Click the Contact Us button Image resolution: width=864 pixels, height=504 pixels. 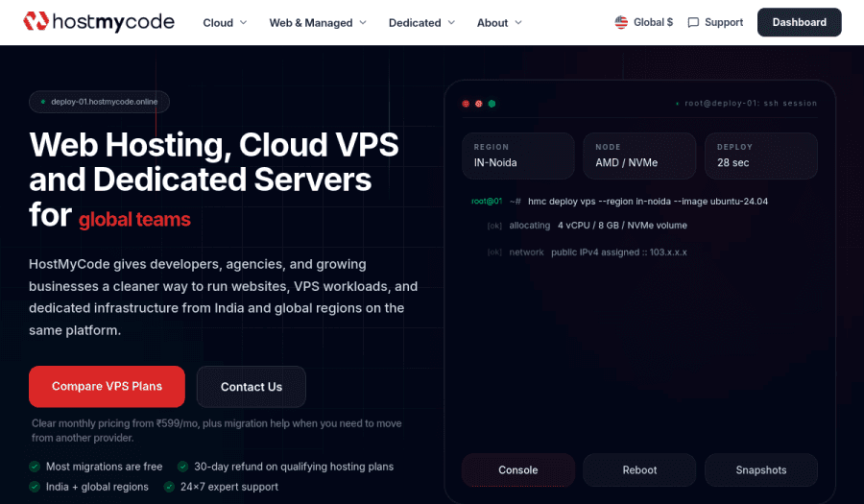tap(252, 387)
